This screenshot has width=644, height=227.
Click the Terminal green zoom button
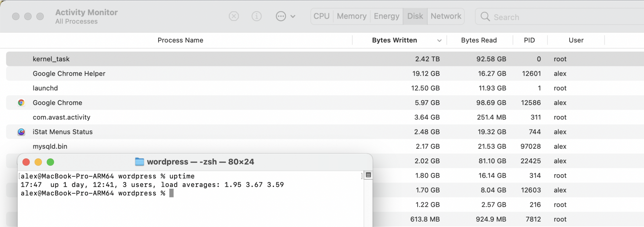pos(50,162)
